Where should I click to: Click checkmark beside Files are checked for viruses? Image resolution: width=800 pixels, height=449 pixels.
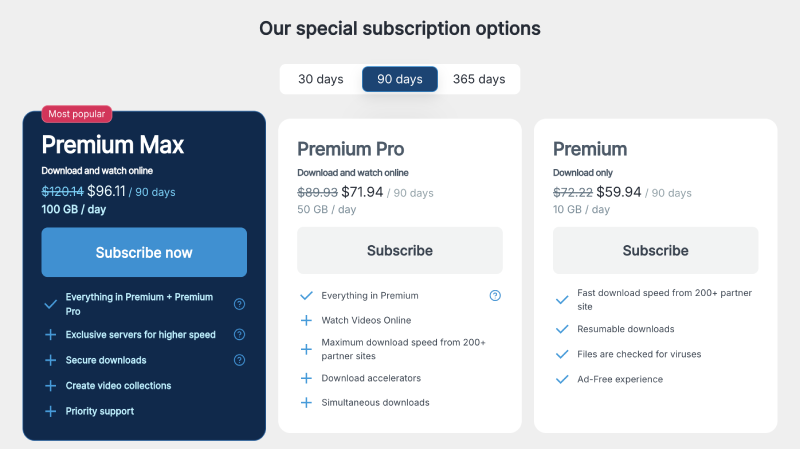click(x=562, y=354)
